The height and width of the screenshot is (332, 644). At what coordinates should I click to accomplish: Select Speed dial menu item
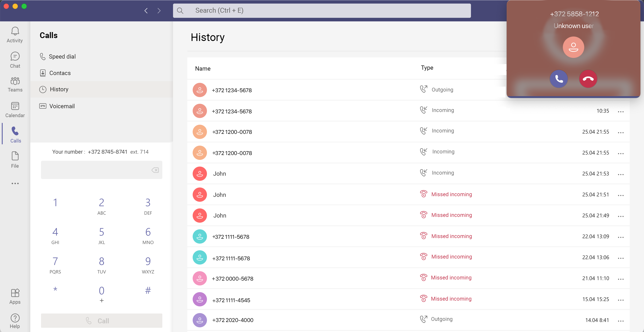click(62, 57)
